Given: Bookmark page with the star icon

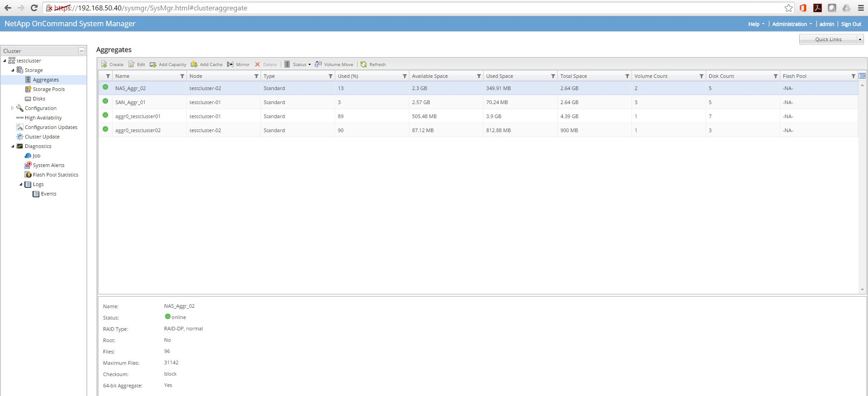Looking at the screenshot, I should [788, 8].
